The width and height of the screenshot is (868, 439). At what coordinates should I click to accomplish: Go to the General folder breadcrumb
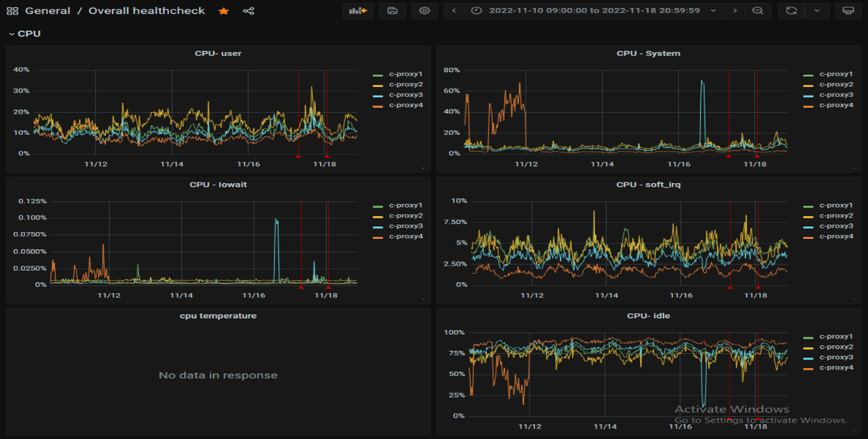pyautogui.click(x=48, y=11)
